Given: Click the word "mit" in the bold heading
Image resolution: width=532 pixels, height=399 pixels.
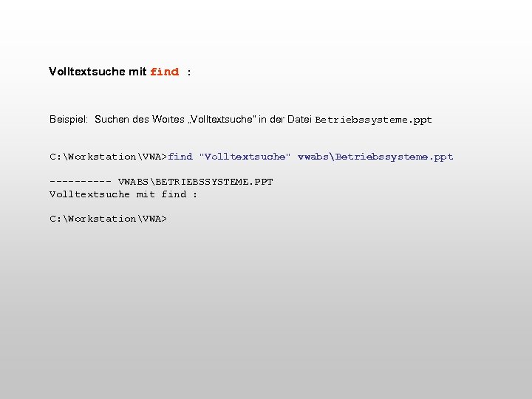Looking at the screenshot, I should click(137, 71).
